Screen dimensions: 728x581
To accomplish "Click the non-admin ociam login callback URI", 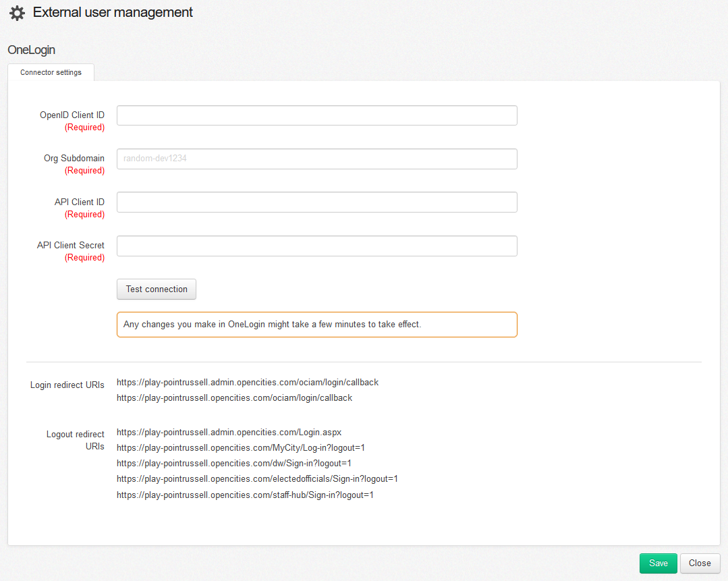I will (234, 398).
